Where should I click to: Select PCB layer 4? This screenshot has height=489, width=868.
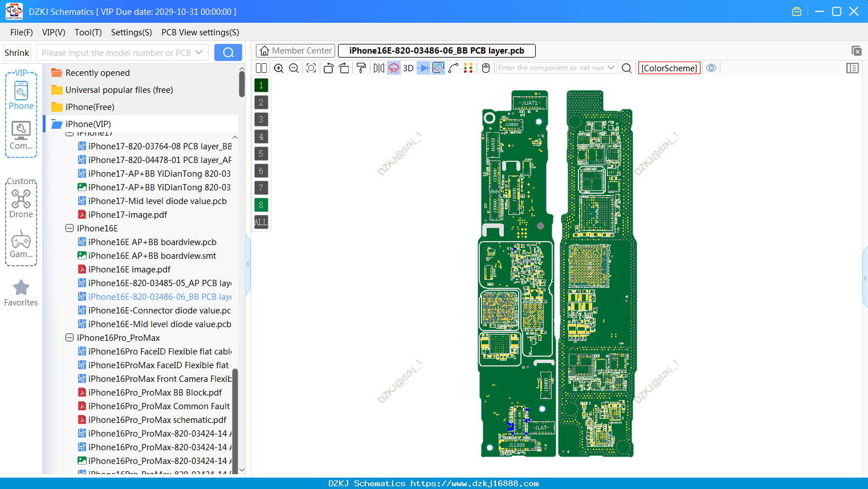pyautogui.click(x=261, y=136)
